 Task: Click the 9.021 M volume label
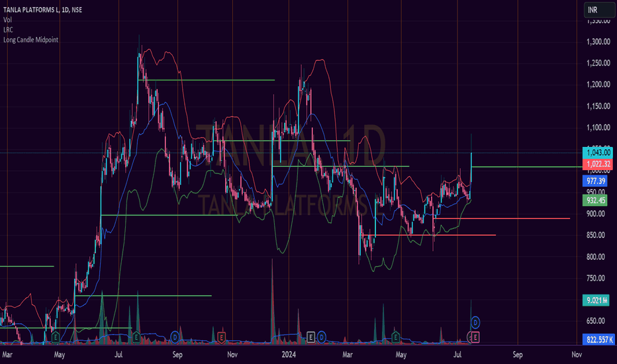596,300
